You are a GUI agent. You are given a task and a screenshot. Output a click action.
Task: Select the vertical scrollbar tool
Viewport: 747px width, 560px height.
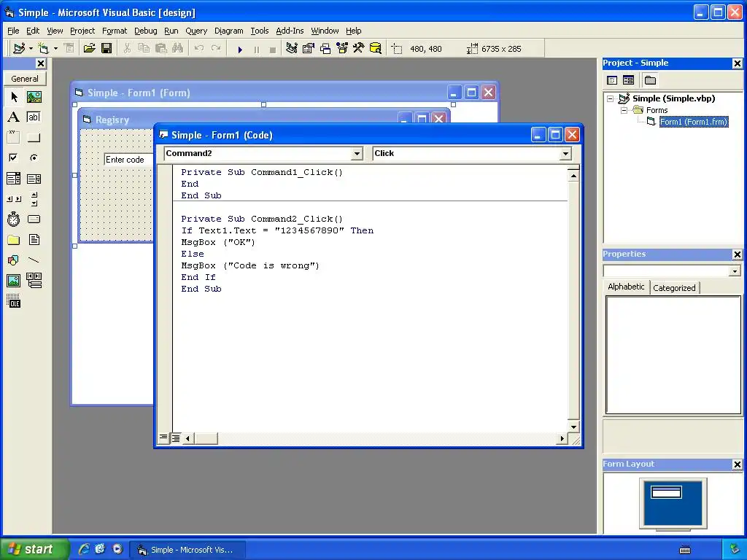click(x=34, y=199)
